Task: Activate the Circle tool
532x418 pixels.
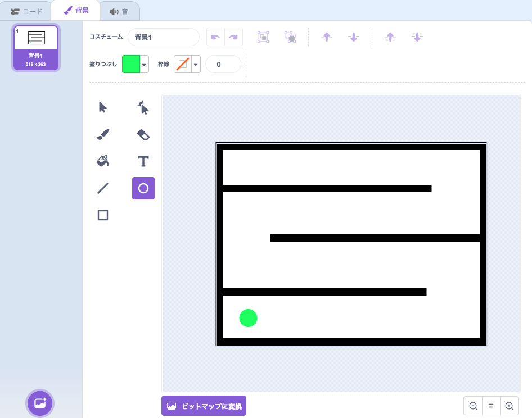Action: pos(143,188)
